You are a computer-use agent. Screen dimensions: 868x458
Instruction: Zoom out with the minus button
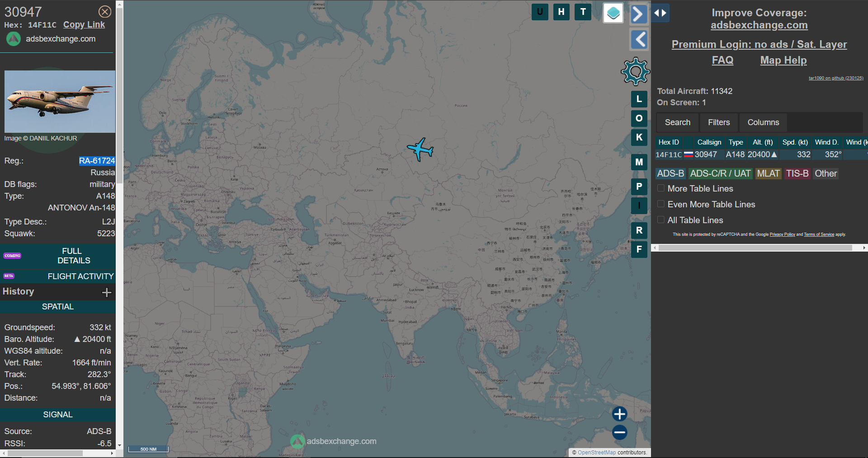pyautogui.click(x=619, y=432)
